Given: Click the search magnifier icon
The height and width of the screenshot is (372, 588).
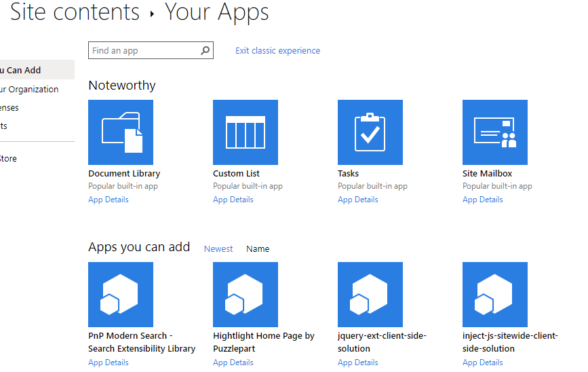Looking at the screenshot, I should point(205,50).
